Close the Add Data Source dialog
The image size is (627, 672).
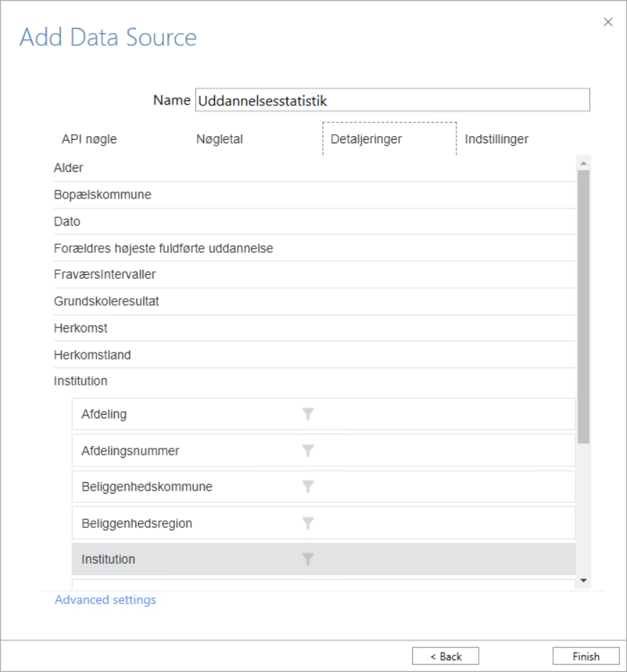(x=608, y=22)
